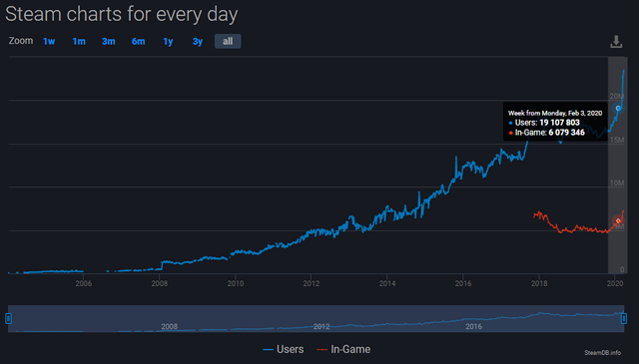Toggle the Users series in legend

[x=284, y=349]
